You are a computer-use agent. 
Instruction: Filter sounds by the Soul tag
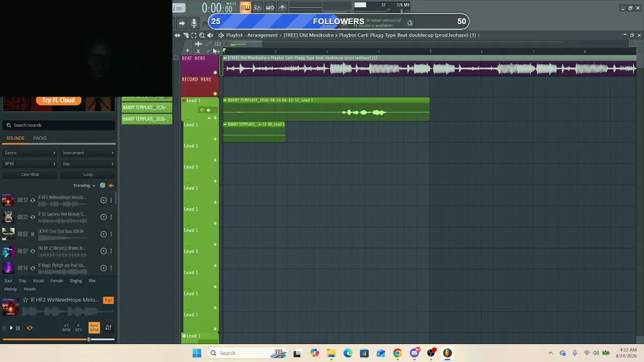coord(8,281)
